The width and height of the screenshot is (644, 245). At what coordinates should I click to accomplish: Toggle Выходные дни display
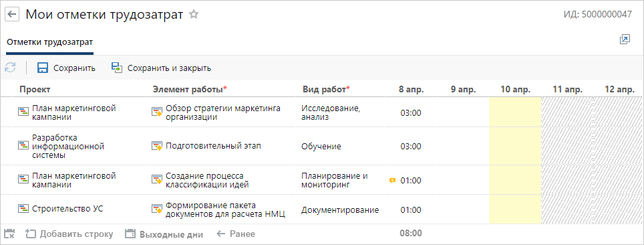[x=164, y=234]
